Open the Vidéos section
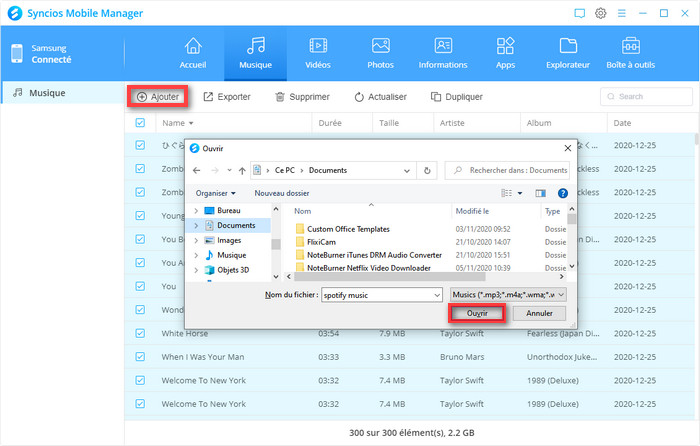This screenshot has height=446, width=700. click(318, 52)
